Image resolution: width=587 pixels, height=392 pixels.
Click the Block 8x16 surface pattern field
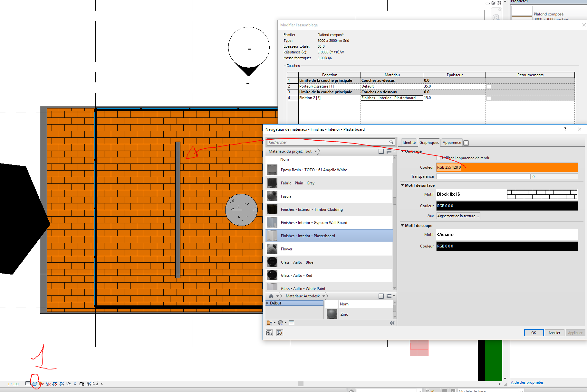(x=507, y=194)
